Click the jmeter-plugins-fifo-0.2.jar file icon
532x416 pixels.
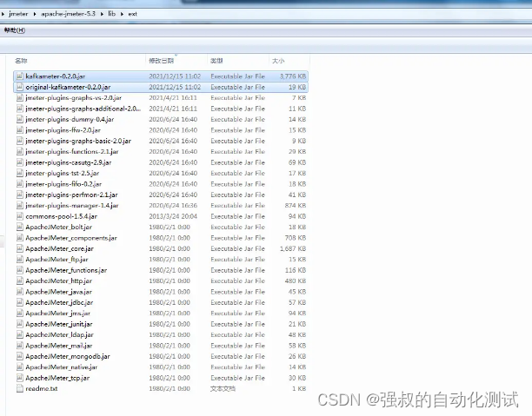coord(20,184)
